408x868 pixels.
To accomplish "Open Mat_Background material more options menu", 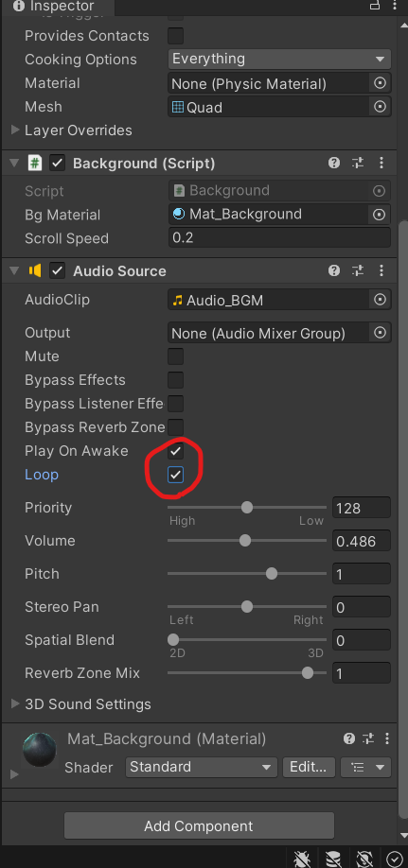I will pyautogui.click(x=387, y=738).
